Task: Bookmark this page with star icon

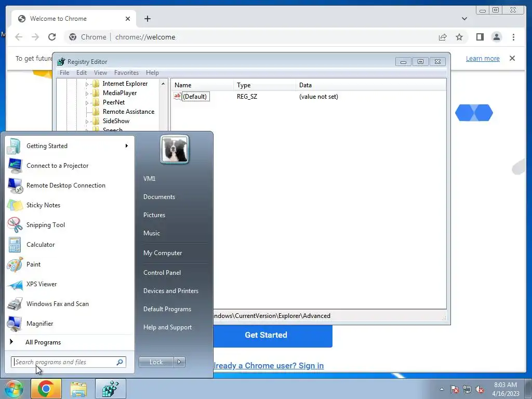Action: point(459,37)
